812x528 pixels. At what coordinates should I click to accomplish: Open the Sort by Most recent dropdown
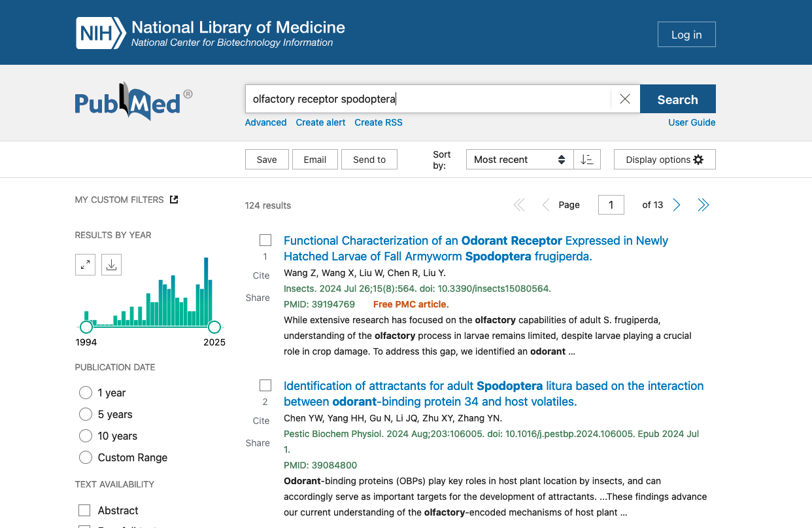click(519, 160)
